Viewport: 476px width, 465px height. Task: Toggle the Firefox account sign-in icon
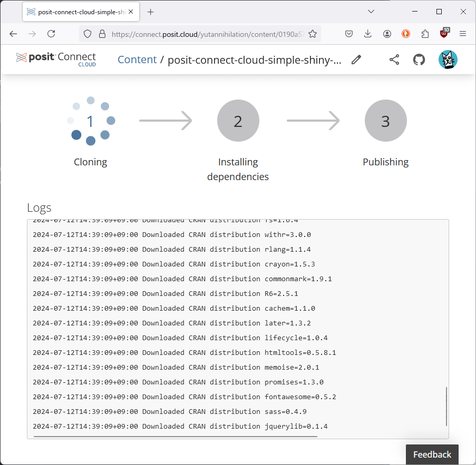click(386, 33)
